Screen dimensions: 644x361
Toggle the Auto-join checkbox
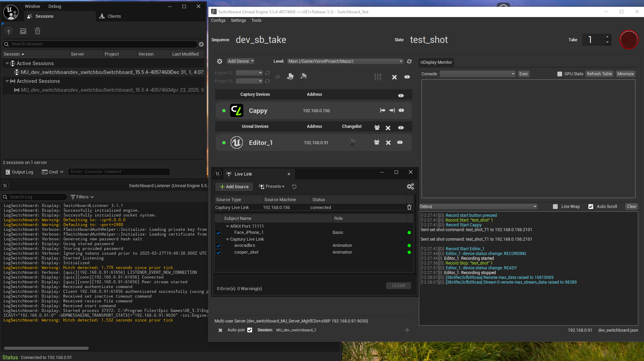tap(250, 330)
